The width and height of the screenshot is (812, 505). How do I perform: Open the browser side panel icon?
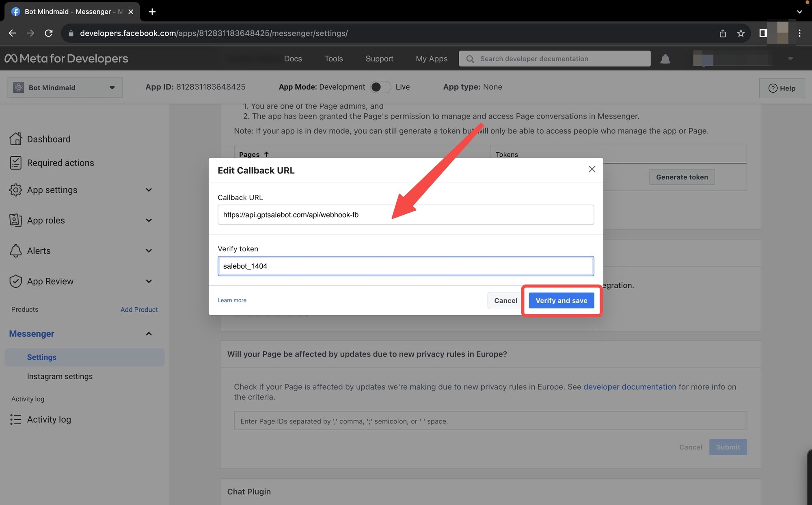click(763, 33)
